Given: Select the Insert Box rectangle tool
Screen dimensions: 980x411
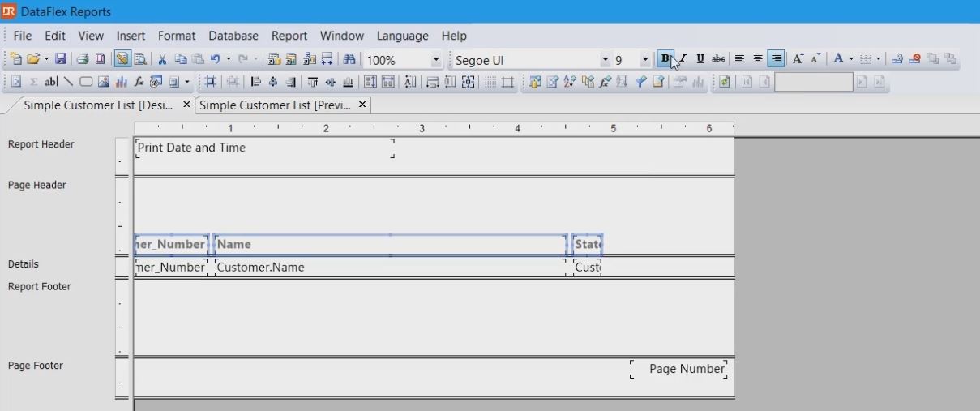Looking at the screenshot, I should tap(86, 82).
